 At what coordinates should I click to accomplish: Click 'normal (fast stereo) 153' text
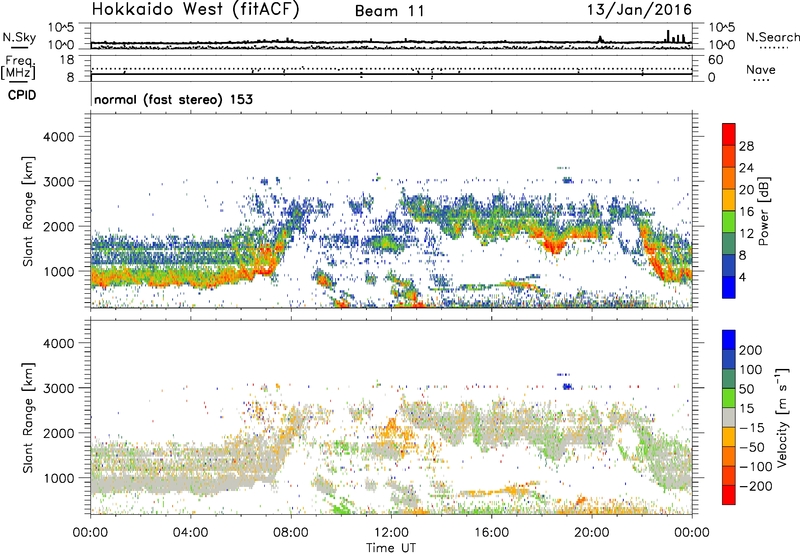tap(173, 99)
